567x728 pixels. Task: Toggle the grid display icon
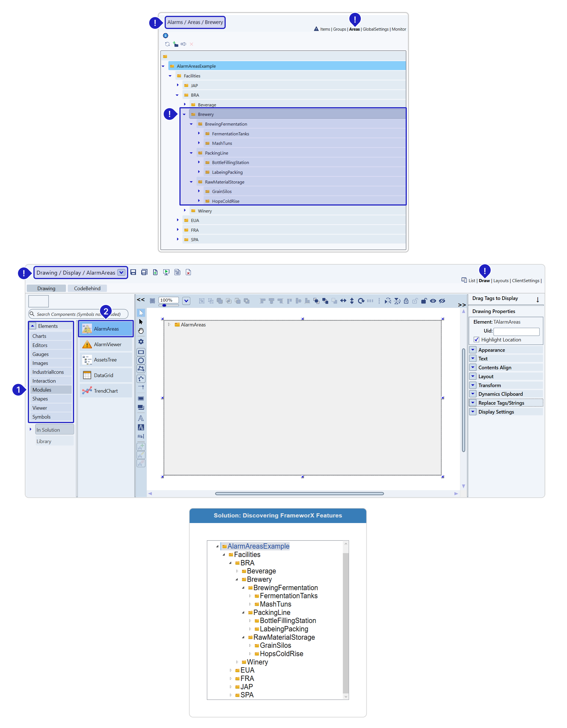pyautogui.click(x=152, y=301)
